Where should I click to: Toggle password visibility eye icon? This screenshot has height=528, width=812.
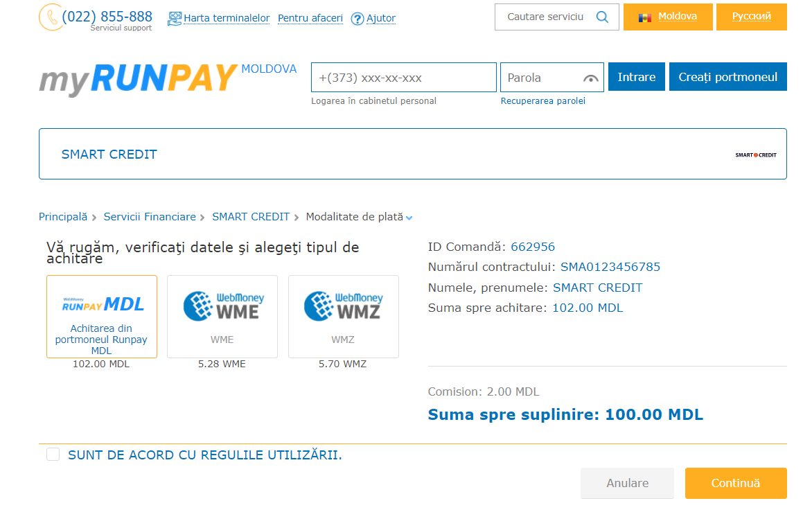[591, 78]
